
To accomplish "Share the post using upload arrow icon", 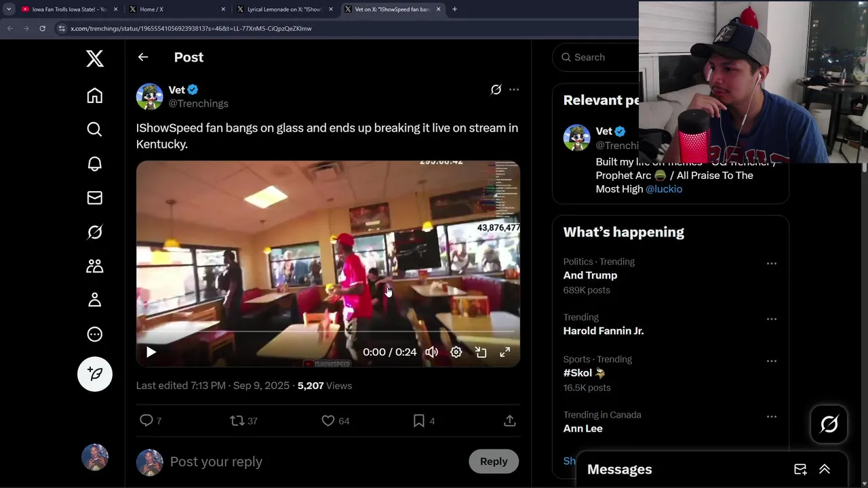I will (510, 421).
